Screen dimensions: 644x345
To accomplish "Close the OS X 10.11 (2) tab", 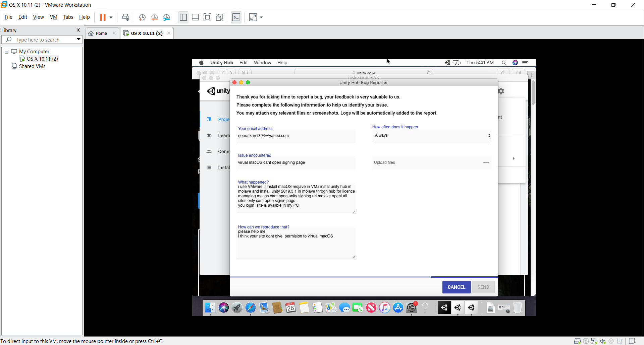I will [x=169, y=33].
